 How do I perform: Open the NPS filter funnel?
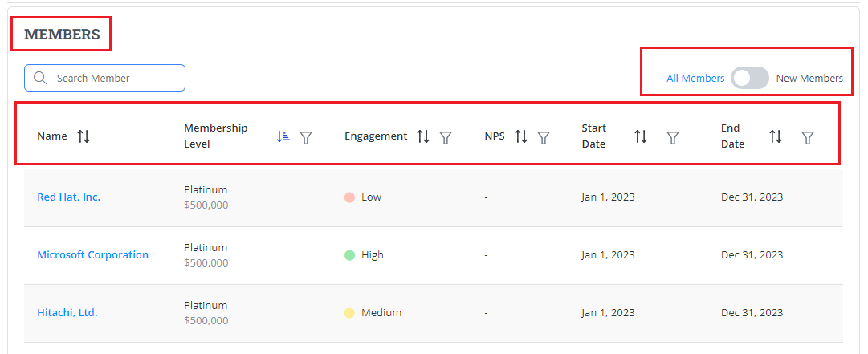544,138
